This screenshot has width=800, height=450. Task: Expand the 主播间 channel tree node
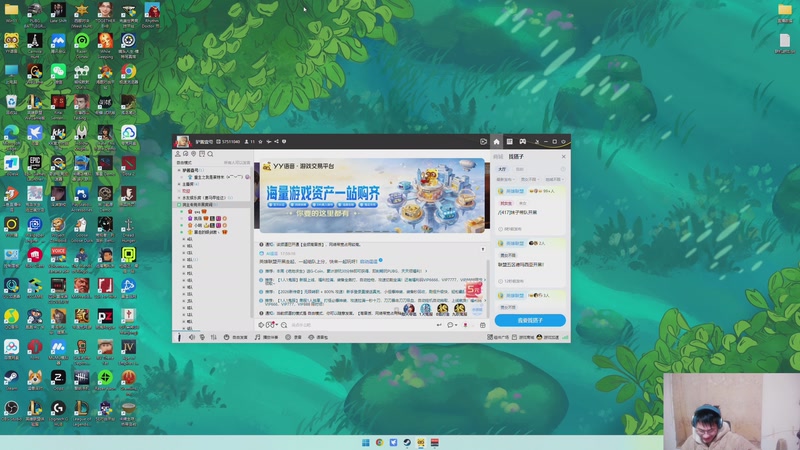pyautogui.click(x=180, y=184)
